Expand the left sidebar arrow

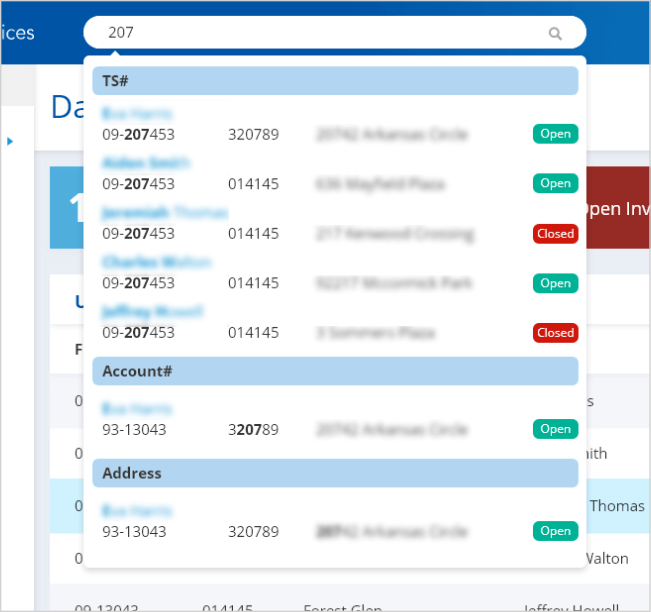click(x=11, y=141)
